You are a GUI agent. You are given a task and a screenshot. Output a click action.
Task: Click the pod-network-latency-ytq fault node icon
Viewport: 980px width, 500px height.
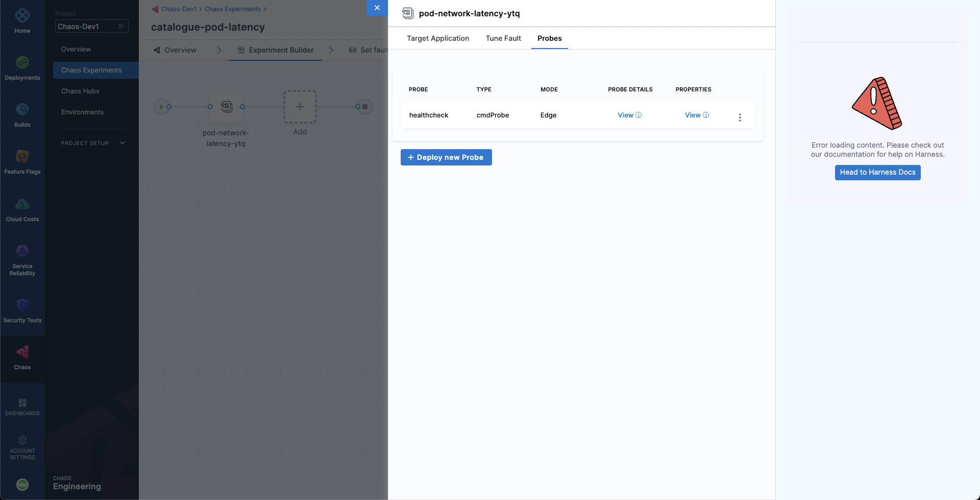[x=227, y=107]
